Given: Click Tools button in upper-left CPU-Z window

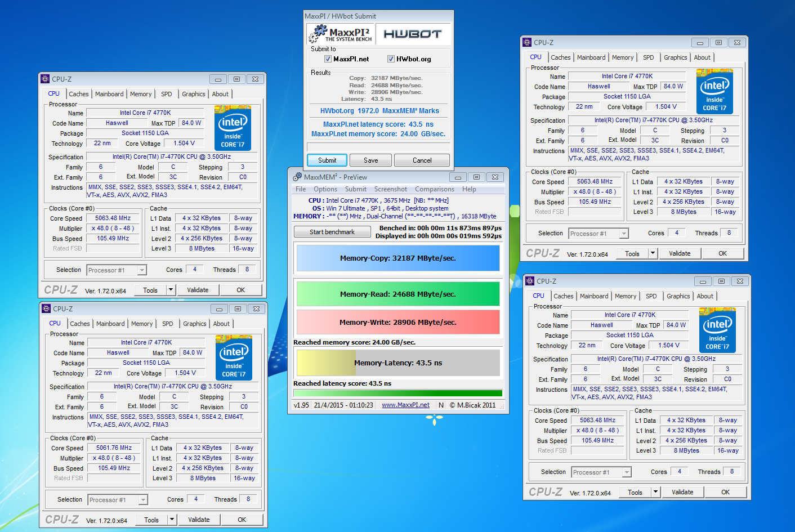Looking at the screenshot, I should coord(150,290).
